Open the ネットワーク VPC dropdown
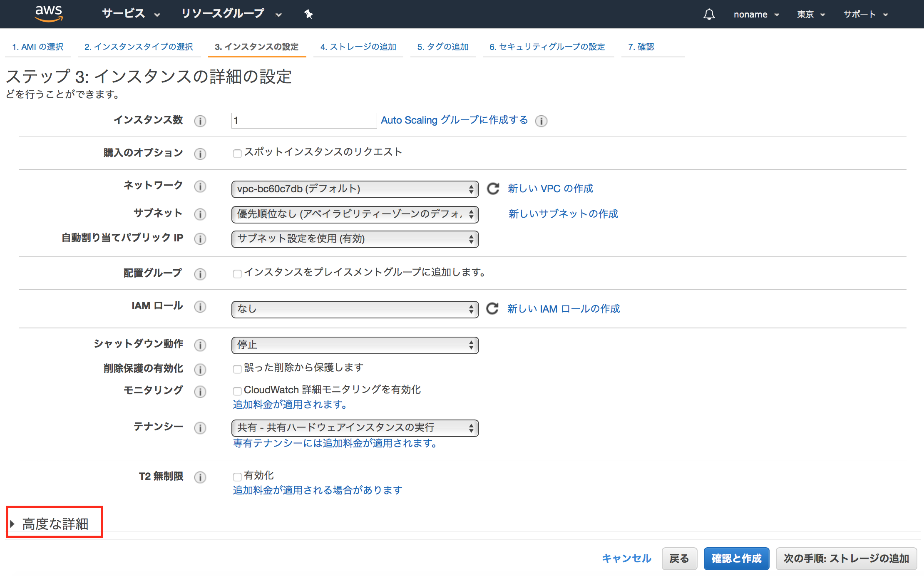The height and width of the screenshot is (576, 924). [355, 189]
